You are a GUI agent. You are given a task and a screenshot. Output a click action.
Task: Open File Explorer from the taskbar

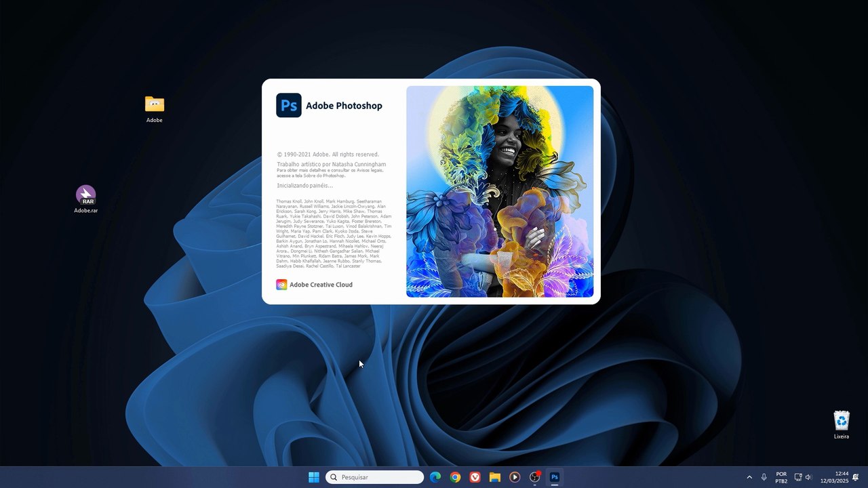coord(495,477)
